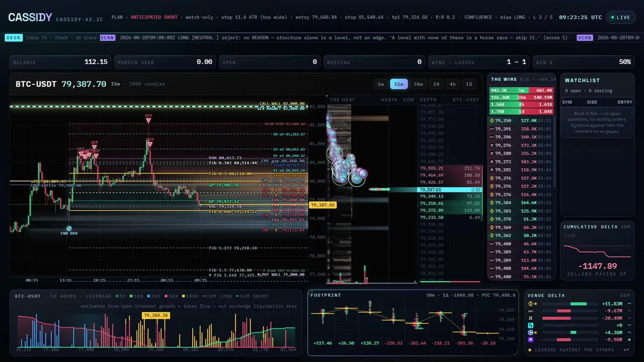
Task: Click the -1147.89 cumulative delta value
Action: pos(597,266)
